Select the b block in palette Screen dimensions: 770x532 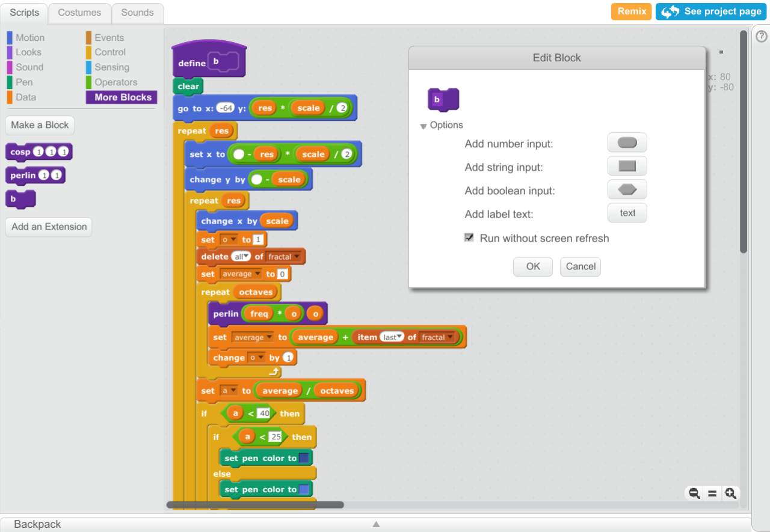click(x=20, y=199)
